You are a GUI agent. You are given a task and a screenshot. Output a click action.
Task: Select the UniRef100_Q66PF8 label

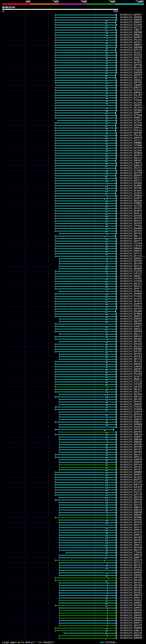point(131,75)
